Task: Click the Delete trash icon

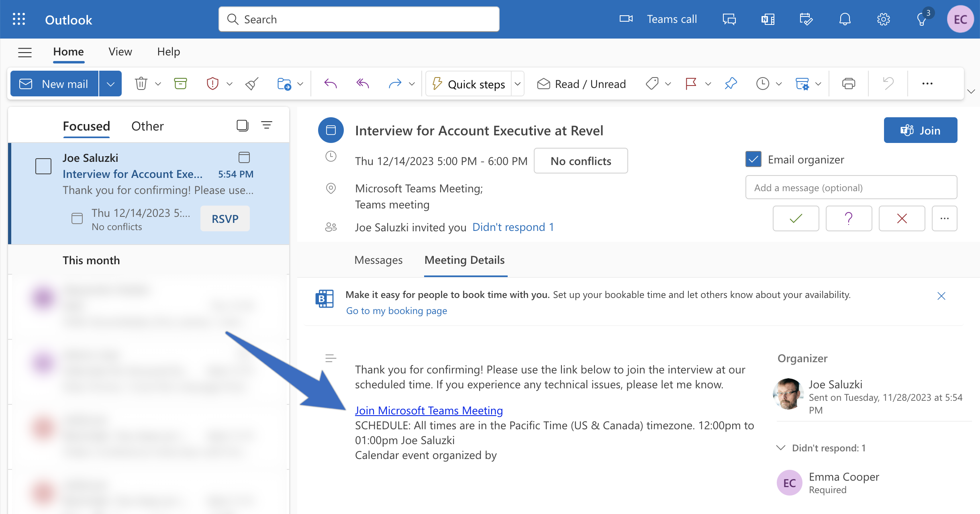Action: pyautogui.click(x=141, y=84)
